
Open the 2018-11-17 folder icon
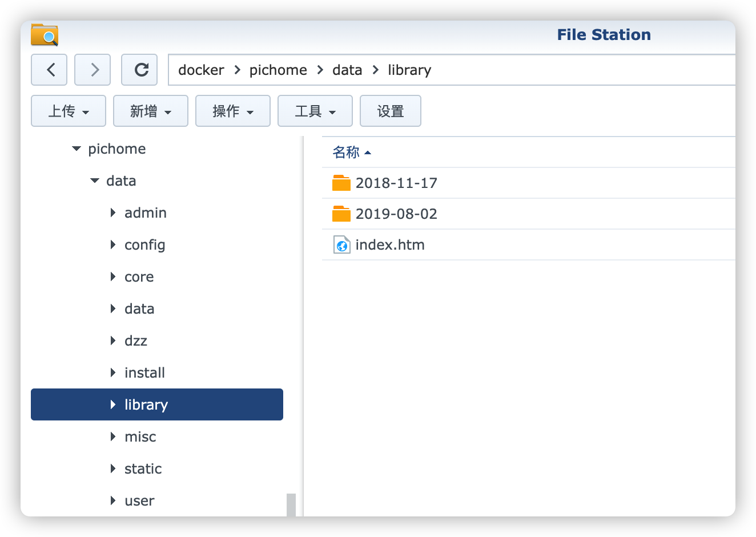coord(341,183)
